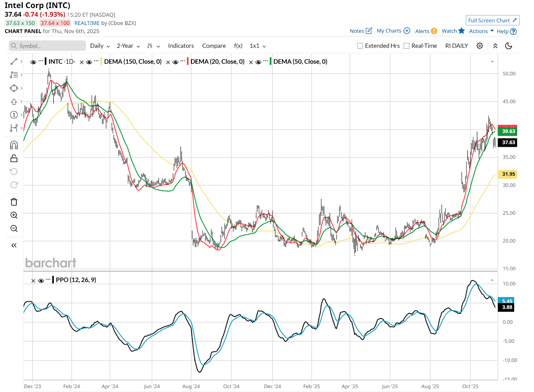Select the trash delete drawings icon

14,202
